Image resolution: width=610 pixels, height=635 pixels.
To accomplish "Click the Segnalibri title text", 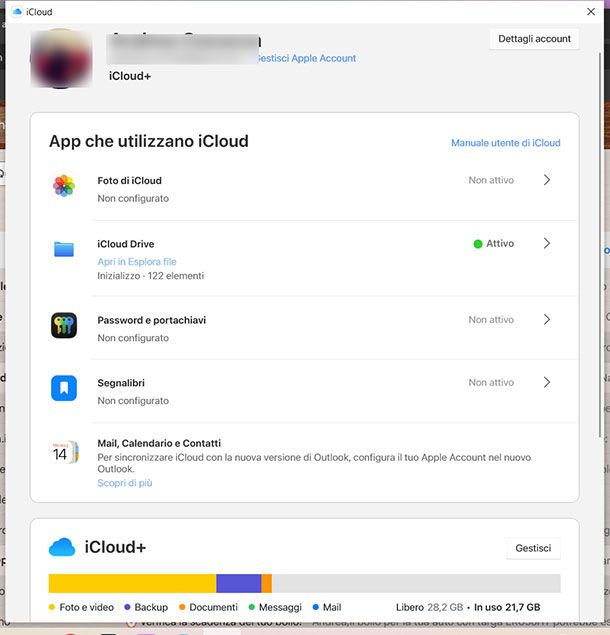I will [121, 383].
